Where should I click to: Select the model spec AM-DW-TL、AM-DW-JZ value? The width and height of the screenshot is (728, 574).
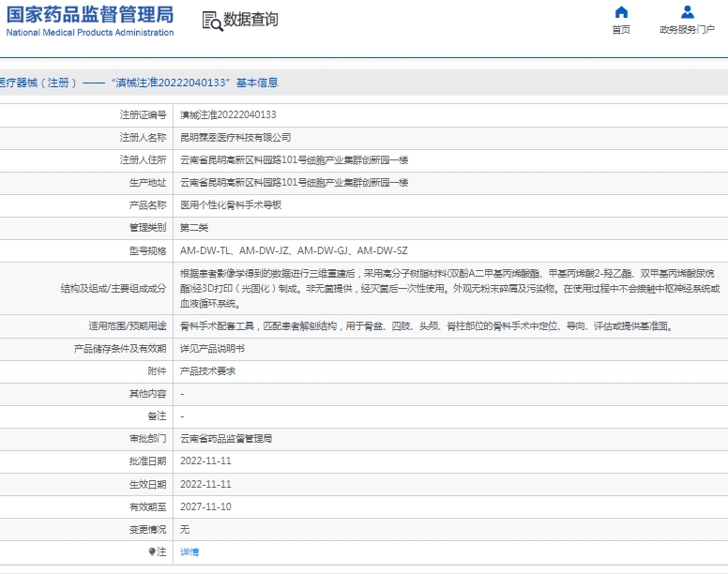click(x=294, y=250)
